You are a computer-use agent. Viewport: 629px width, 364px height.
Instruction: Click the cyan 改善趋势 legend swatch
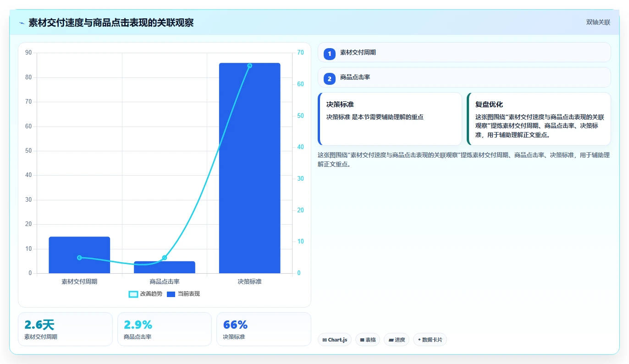133,294
